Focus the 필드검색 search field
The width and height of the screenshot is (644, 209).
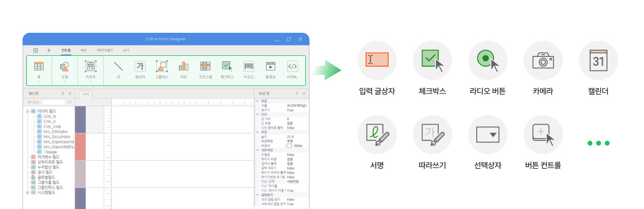54,102
